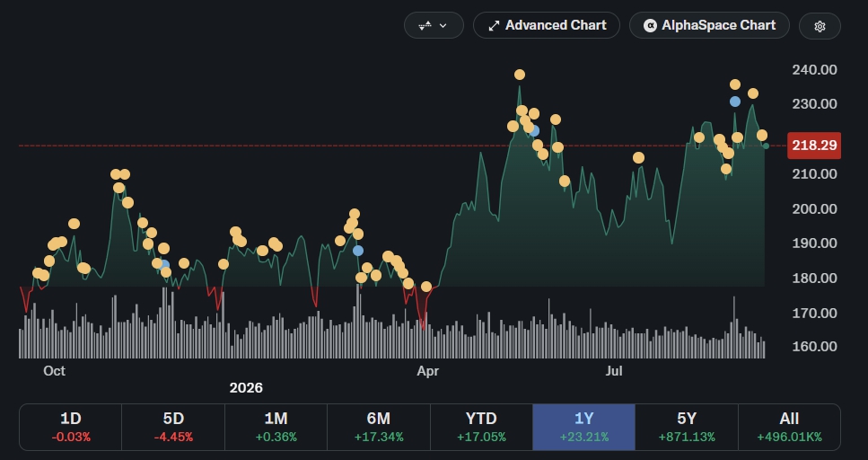Screen dimensions: 868x460
Task: Click the Advanced Chart button
Action: [x=547, y=25]
